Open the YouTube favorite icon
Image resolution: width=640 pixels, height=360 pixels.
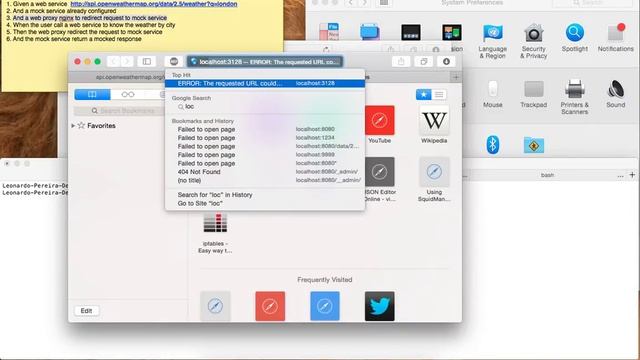click(x=379, y=120)
